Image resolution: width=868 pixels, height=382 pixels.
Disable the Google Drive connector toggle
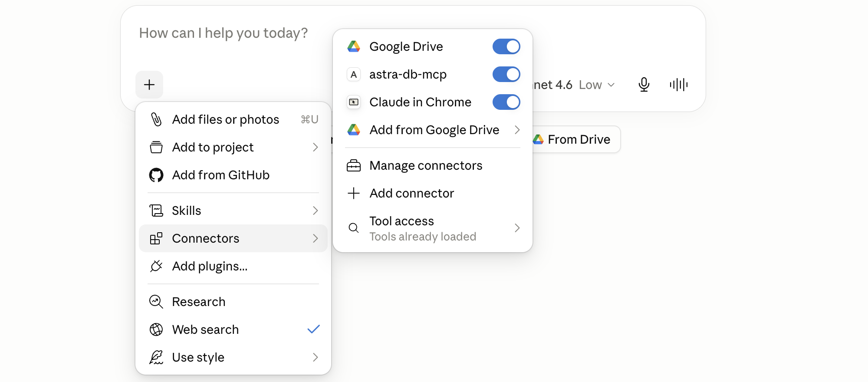[x=506, y=46]
